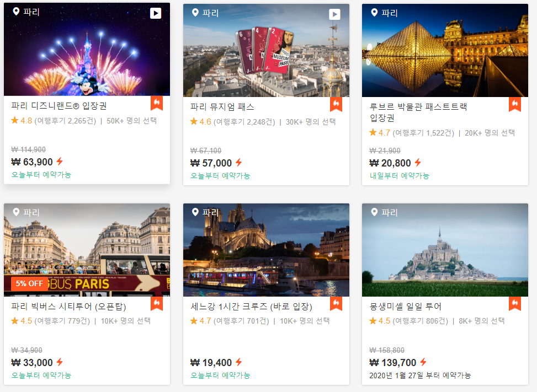Open the Seine river cruise boat image

click(266, 250)
